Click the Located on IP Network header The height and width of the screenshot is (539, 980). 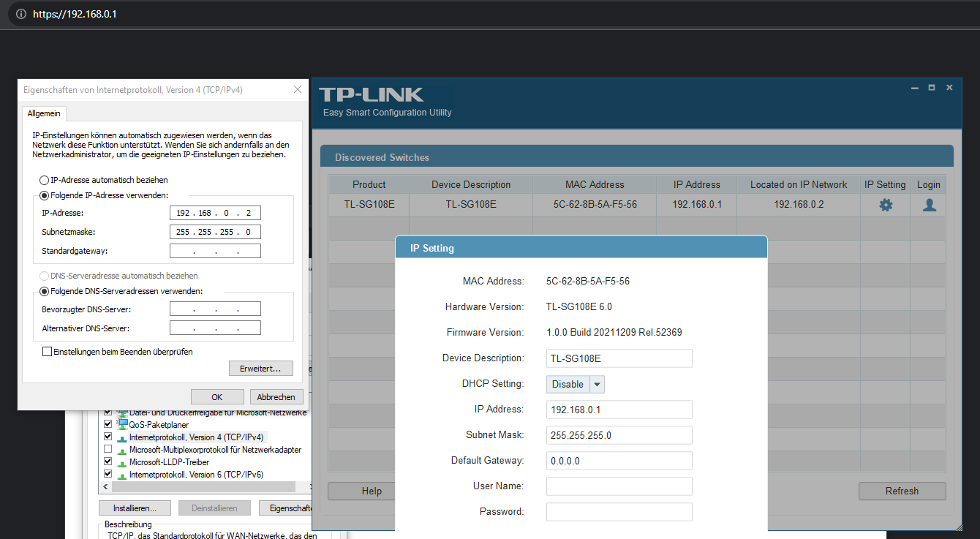(799, 184)
